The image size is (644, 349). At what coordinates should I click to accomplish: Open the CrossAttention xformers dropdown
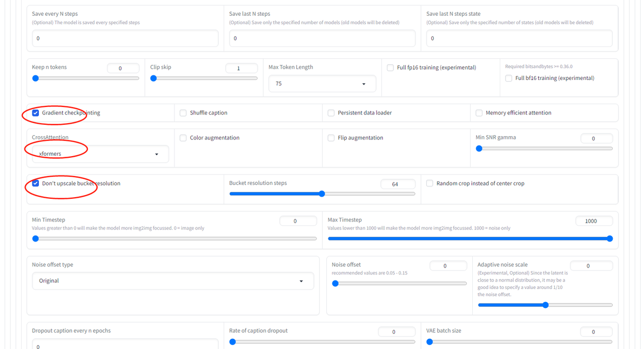[100, 154]
